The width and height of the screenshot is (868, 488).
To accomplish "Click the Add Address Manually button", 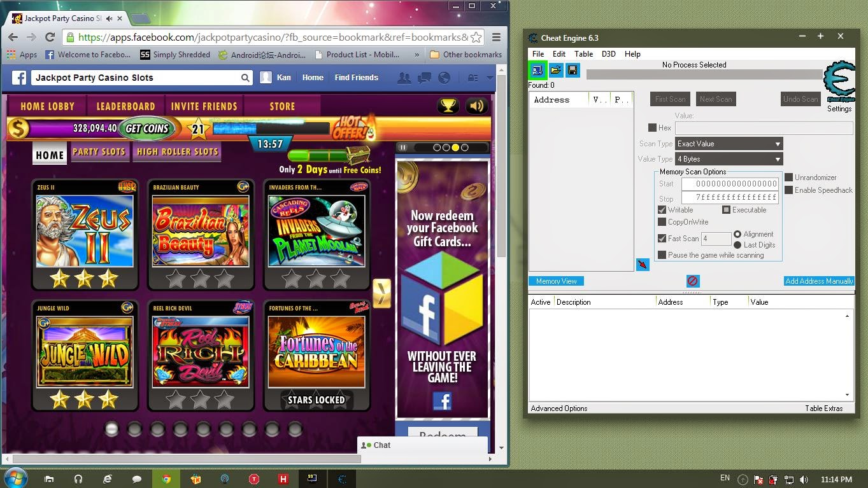I will pyautogui.click(x=819, y=281).
